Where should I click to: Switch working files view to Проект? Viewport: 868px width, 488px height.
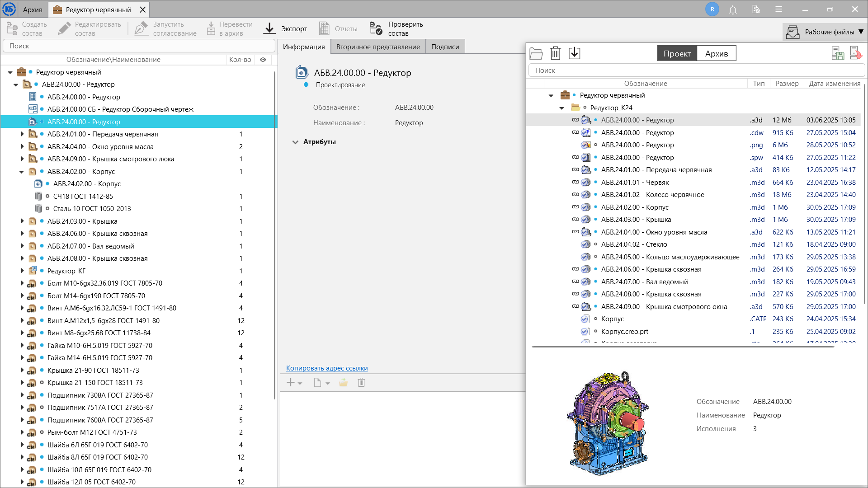(x=677, y=53)
